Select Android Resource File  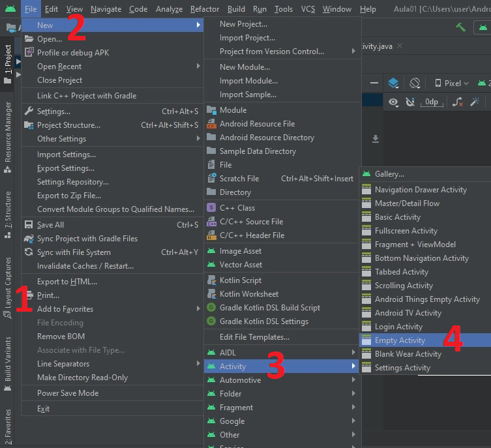click(x=282, y=124)
